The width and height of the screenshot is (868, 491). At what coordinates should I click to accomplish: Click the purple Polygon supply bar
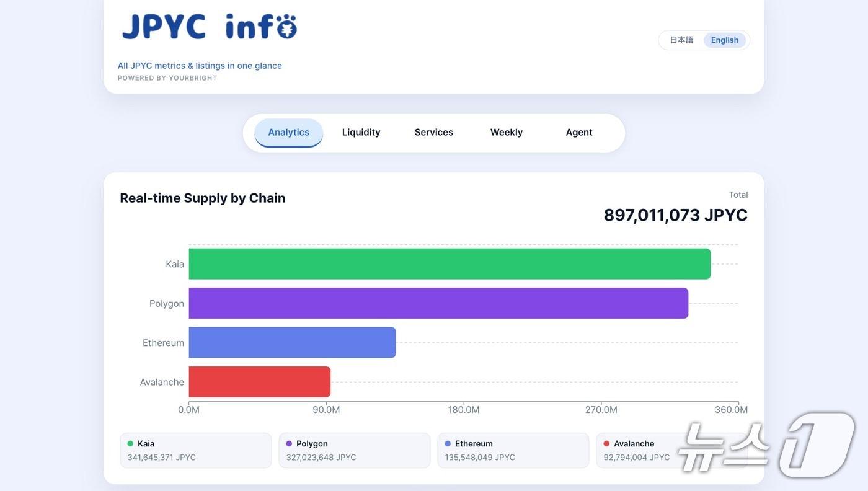[x=438, y=303]
